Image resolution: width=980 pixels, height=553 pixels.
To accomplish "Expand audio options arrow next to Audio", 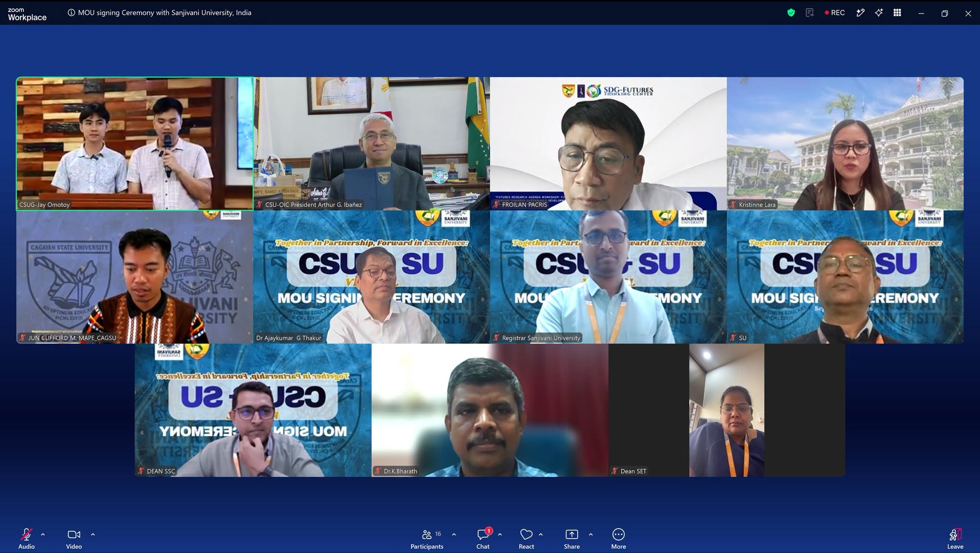I will [x=43, y=534].
